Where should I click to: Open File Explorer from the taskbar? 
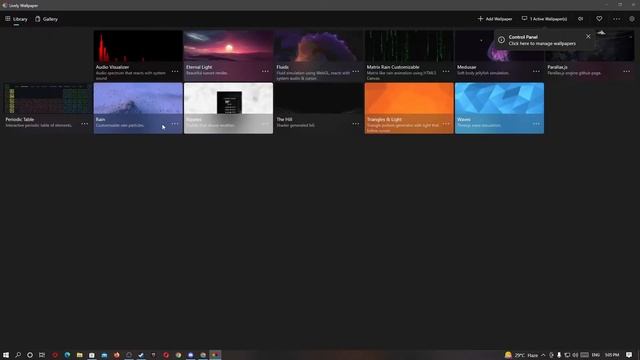pyautogui.click(x=80, y=355)
